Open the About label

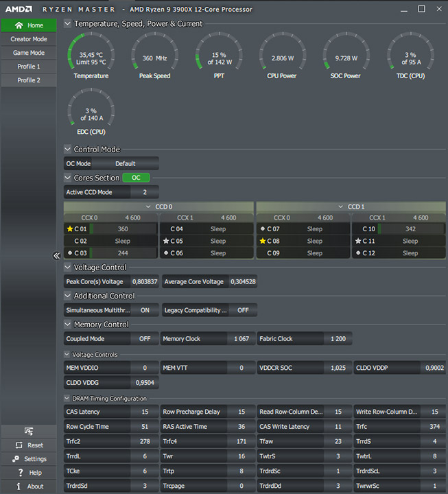coord(35,486)
